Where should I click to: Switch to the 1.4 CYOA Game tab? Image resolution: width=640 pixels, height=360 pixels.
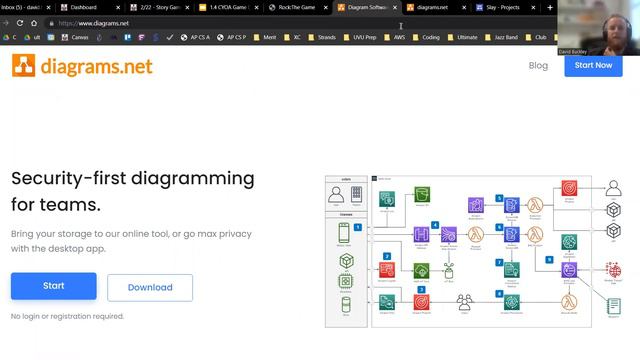pyautogui.click(x=228, y=7)
